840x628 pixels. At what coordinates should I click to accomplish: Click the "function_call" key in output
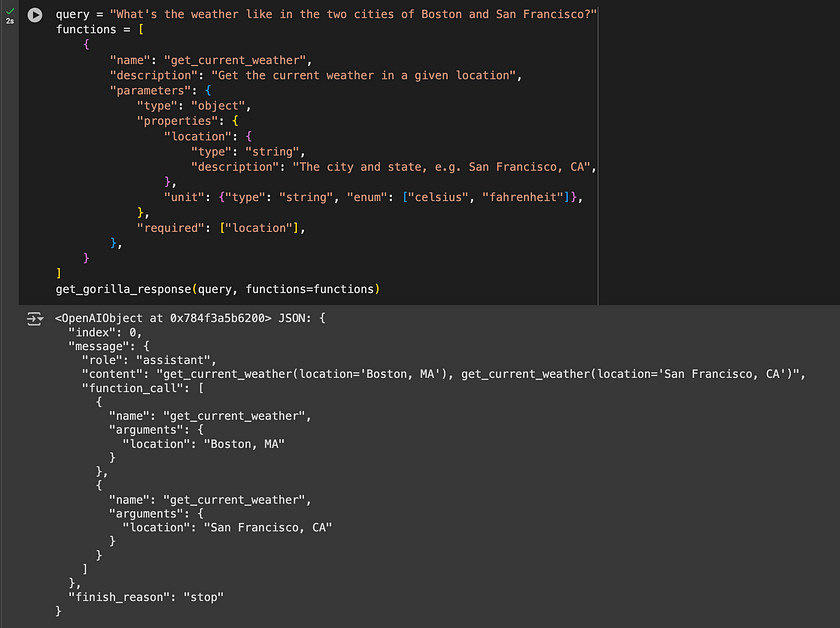(x=132, y=388)
